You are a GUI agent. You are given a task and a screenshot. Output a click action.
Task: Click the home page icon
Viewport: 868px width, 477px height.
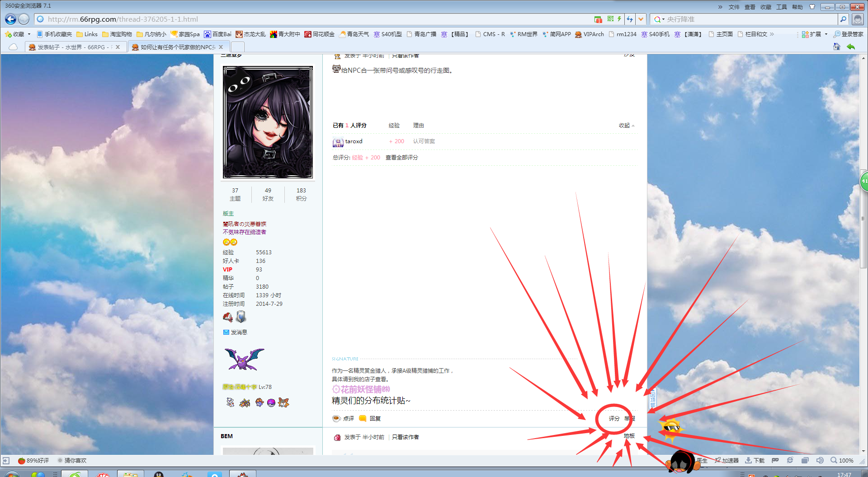coord(837,47)
